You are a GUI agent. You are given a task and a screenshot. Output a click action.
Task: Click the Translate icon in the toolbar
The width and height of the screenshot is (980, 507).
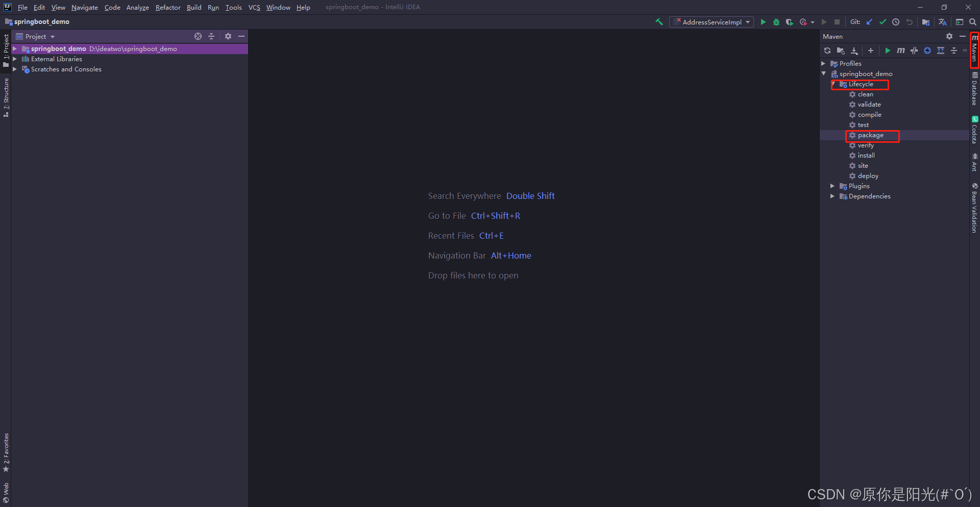(x=942, y=22)
